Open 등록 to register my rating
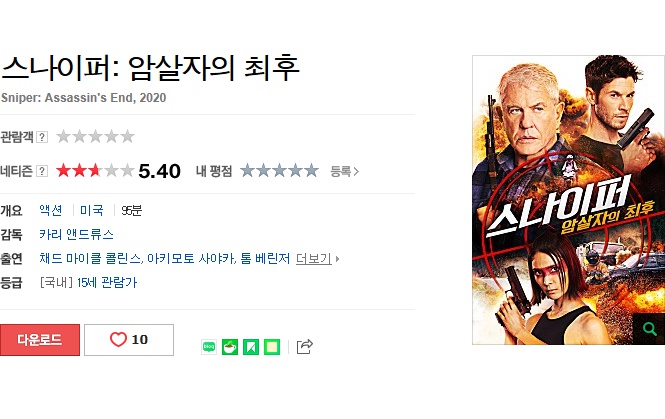The width and height of the screenshot is (665, 419). click(344, 171)
